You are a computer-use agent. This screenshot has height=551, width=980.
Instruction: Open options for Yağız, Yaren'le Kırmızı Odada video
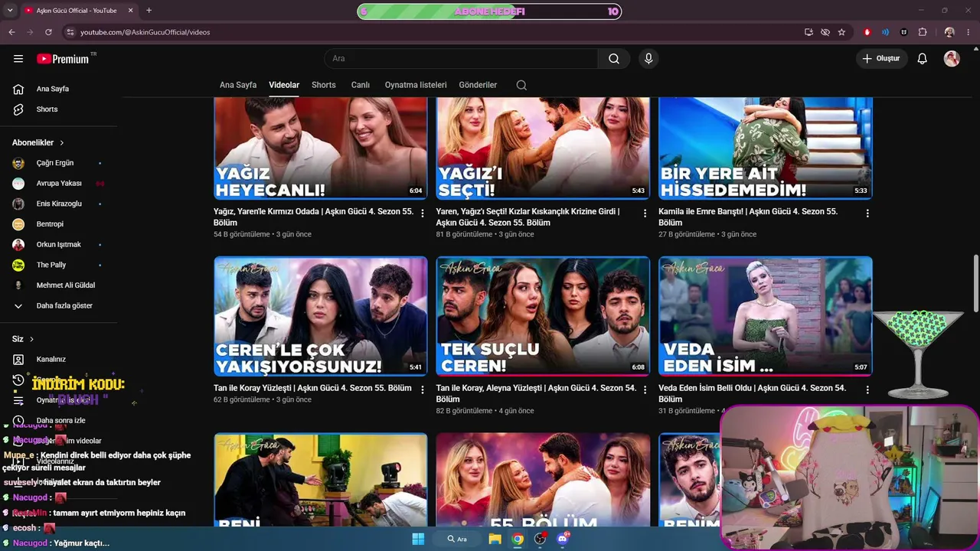pos(422,214)
